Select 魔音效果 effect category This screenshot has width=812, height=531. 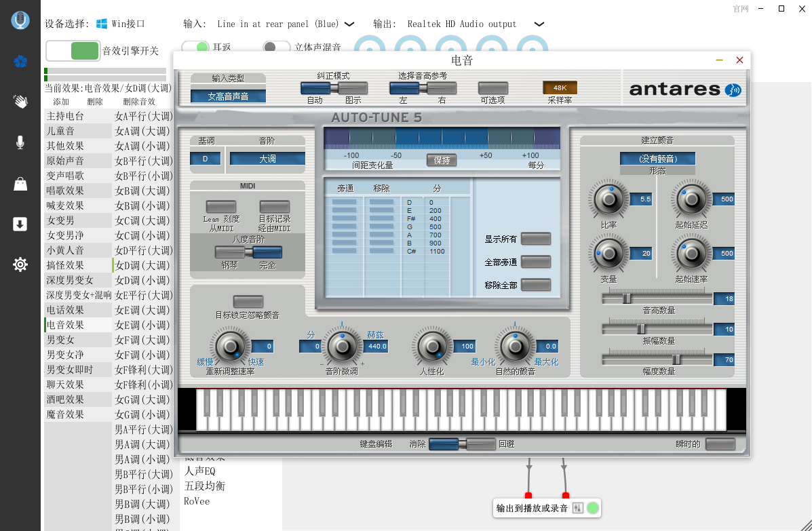(x=78, y=414)
